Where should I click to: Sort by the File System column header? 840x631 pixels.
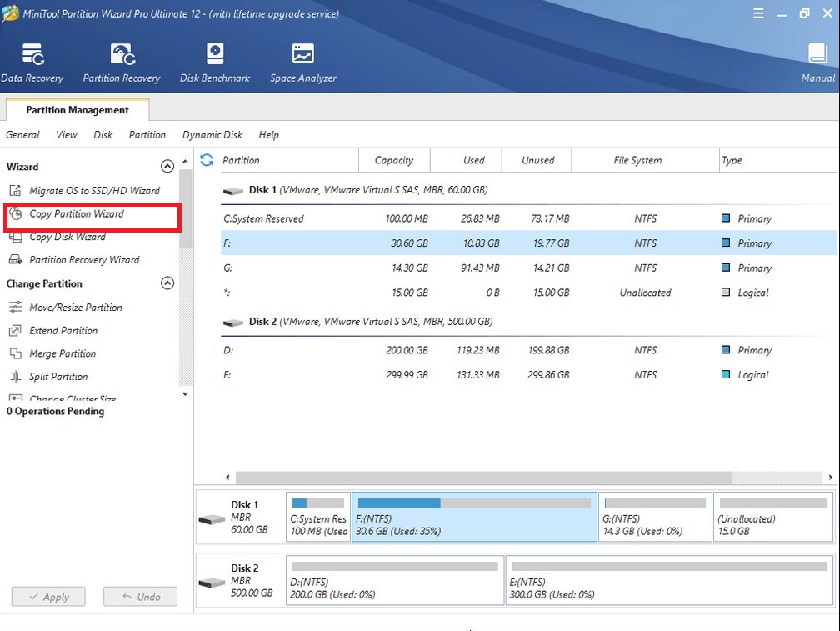645,160
